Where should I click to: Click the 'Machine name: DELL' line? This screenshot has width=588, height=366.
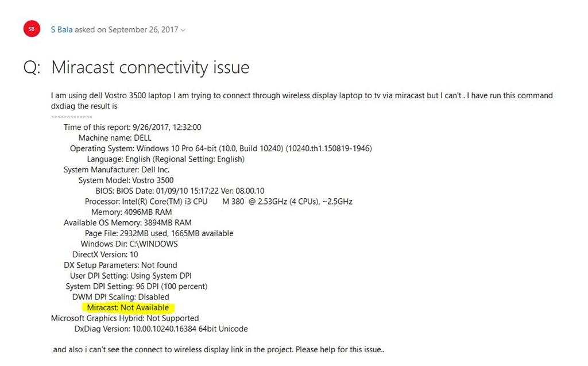[115, 138]
